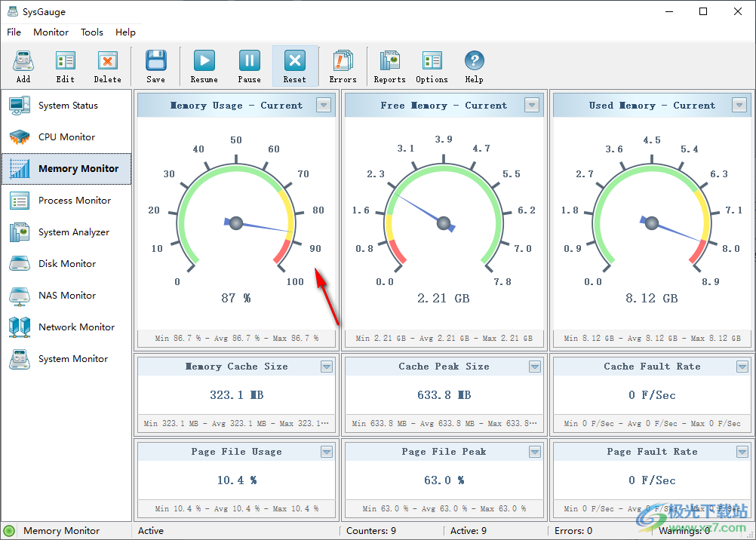
Task: Click the 87 % memory usage value
Action: point(235,299)
